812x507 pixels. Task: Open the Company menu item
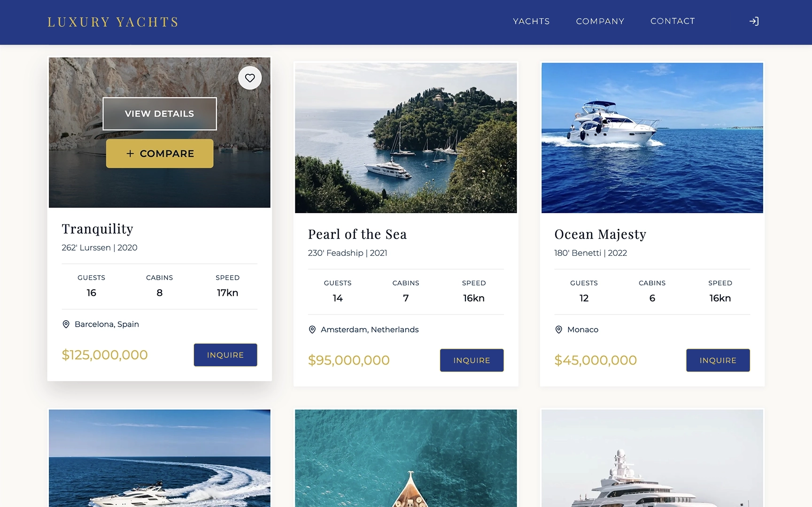tap(600, 21)
